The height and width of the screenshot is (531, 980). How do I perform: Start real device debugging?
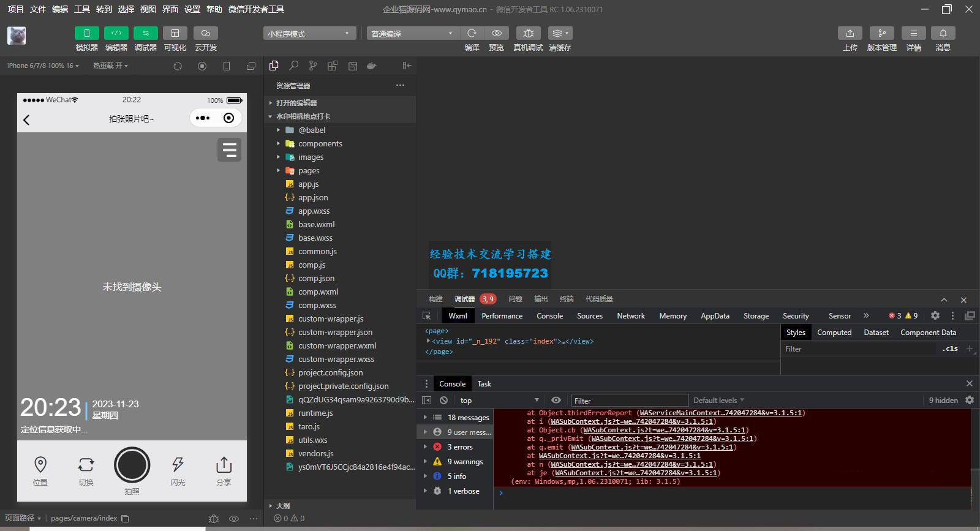pos(528,33)
